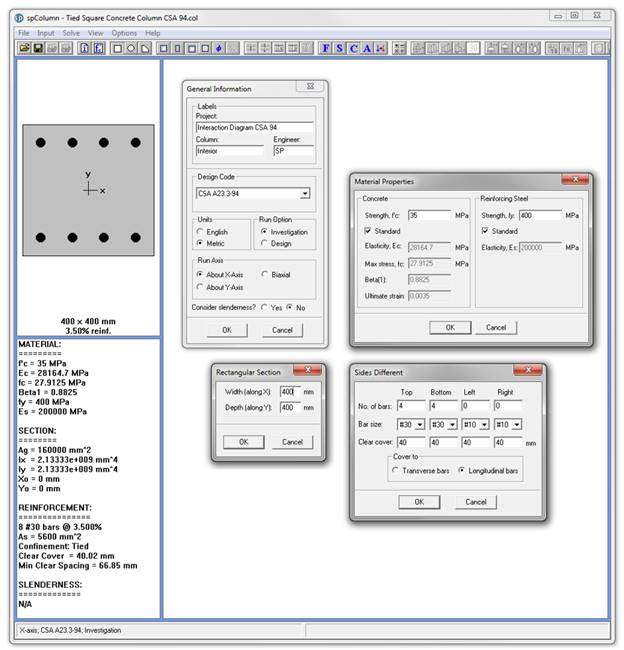Open the File menu
This screenshot has height=650, width=624.
click(x=24, y=33)
